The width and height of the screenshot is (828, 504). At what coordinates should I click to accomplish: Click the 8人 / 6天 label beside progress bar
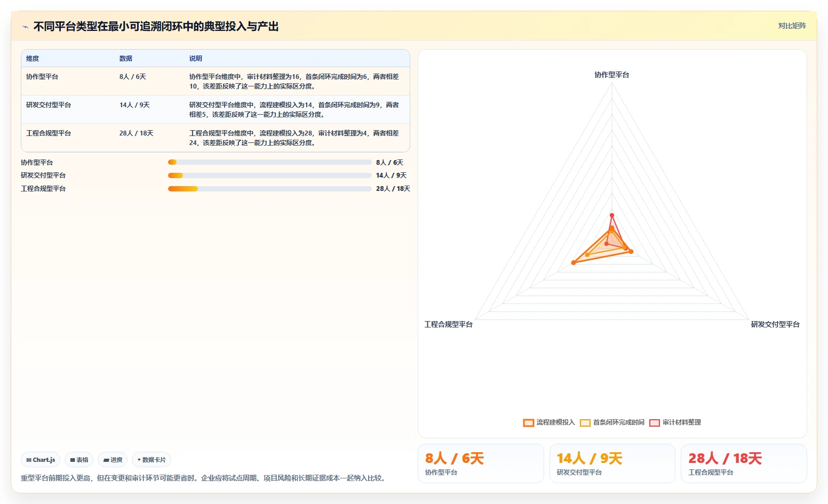389,163
